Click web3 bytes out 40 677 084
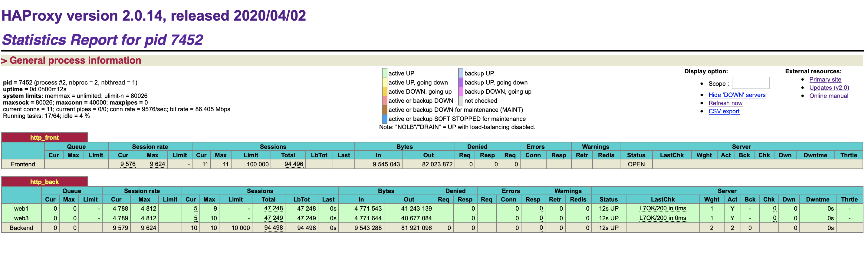Screen dimensions: 868x280 tap(416, 218)
